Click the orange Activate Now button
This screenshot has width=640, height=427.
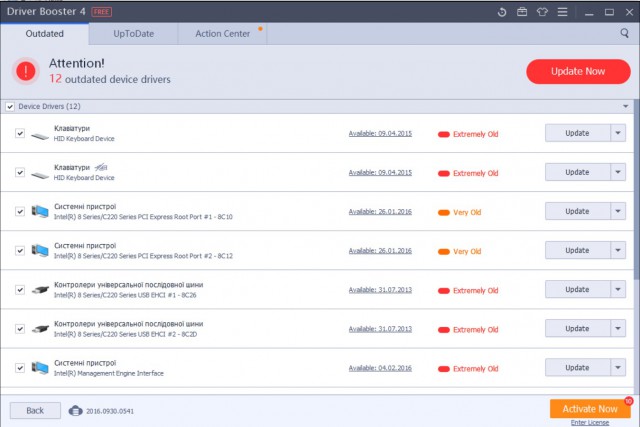coord(590,409)
